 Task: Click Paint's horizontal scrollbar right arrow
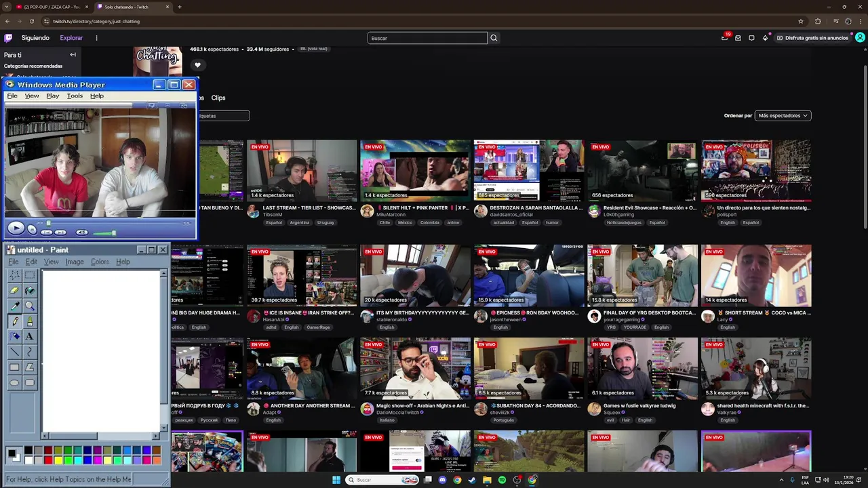click(155, 436)
